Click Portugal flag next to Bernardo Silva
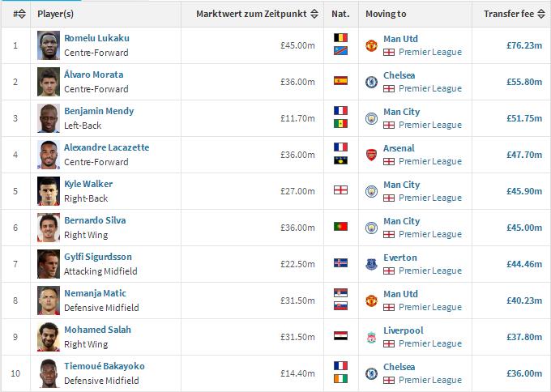 [x=340, y=227]
